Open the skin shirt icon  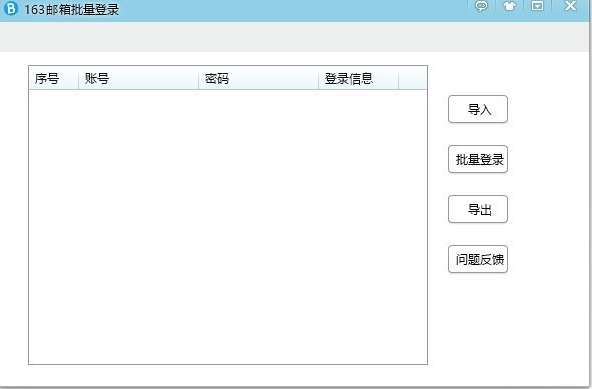click(509, 6)
